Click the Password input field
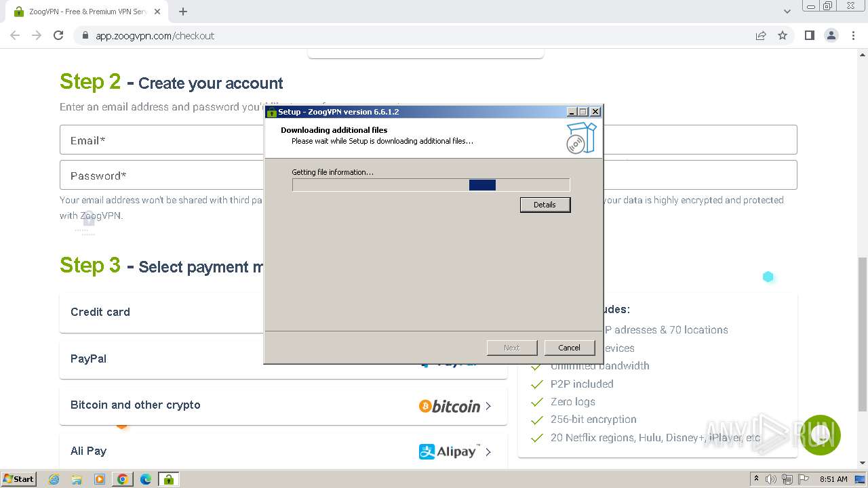Viewport: 868px width, 488px height. coord(163,176)
